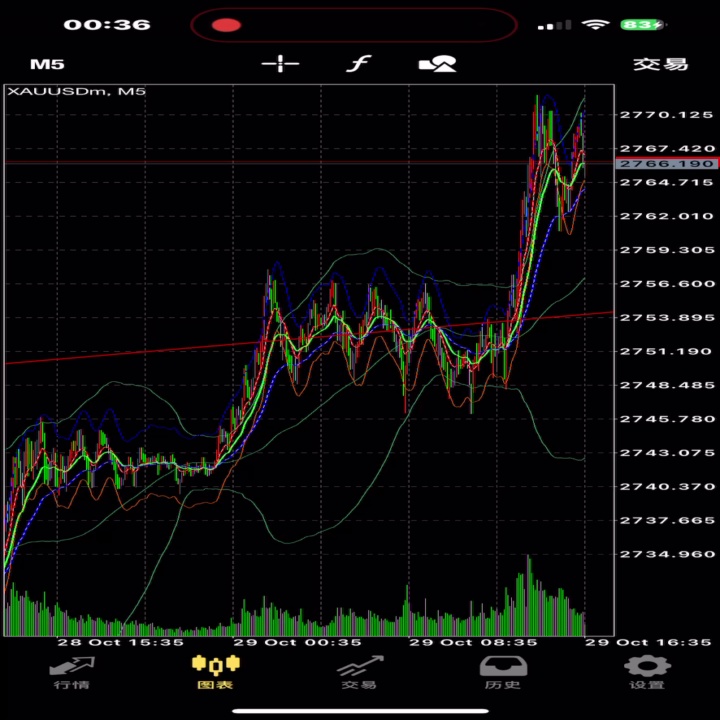Switch to the 行情 quotes tab

[x=72, y=673]
